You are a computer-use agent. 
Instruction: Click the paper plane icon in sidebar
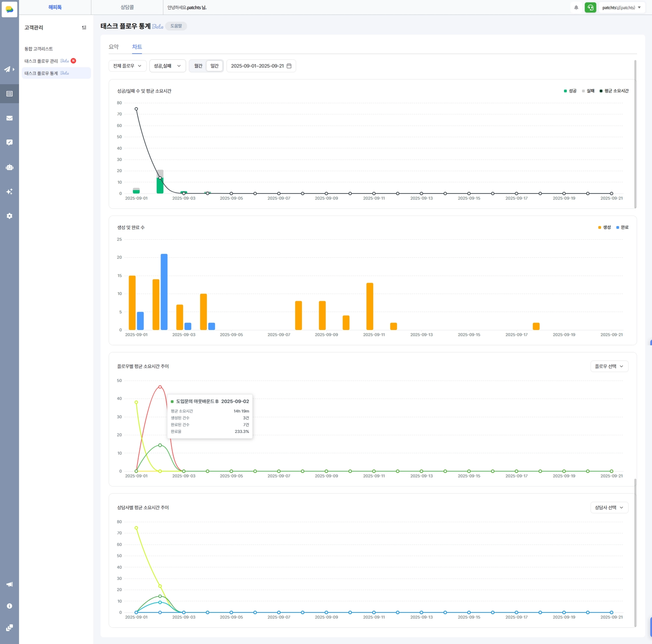[7, 69]
